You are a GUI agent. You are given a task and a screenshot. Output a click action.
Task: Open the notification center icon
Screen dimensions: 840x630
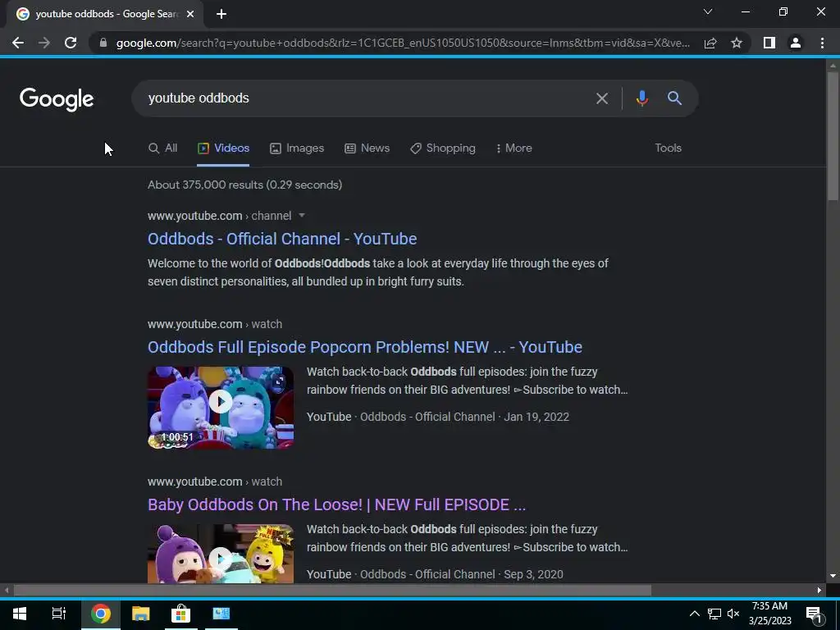coord(815,614)
